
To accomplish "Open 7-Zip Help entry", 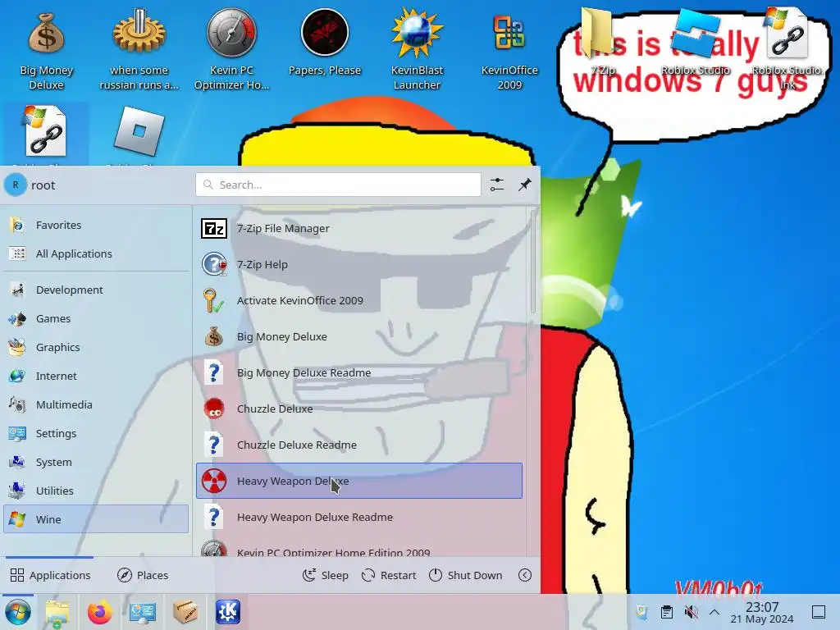I will [x=359, y=264].
